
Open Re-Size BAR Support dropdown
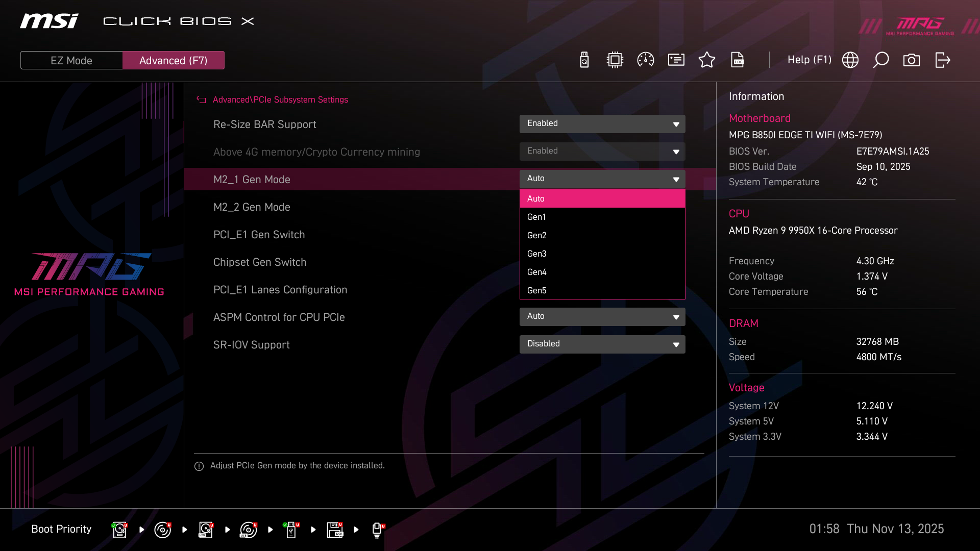[602, 124]
